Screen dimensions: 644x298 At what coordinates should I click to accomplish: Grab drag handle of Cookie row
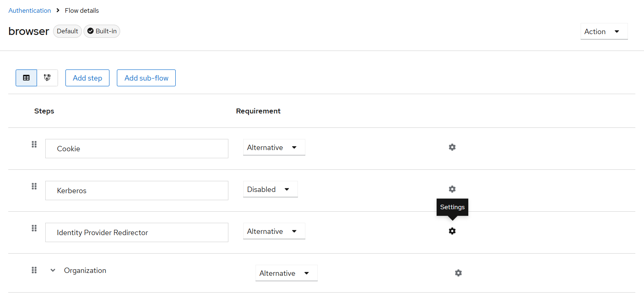34,144
